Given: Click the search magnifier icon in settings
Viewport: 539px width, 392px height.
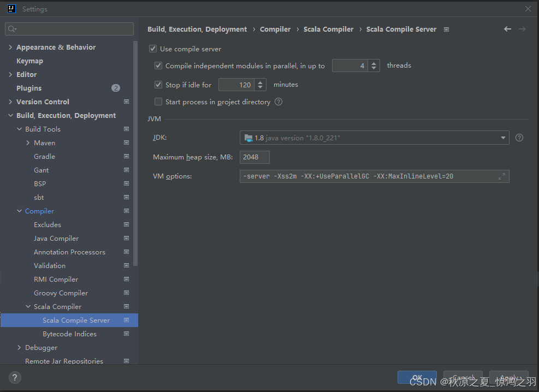Looking at the screenshot, I should (x=12, y=29).
